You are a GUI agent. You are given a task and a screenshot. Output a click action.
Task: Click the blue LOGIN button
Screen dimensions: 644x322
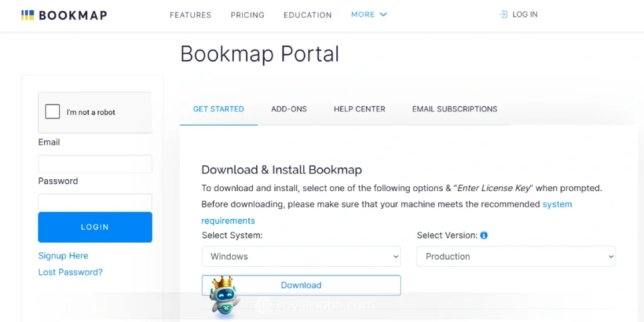[x=96, y=227]
